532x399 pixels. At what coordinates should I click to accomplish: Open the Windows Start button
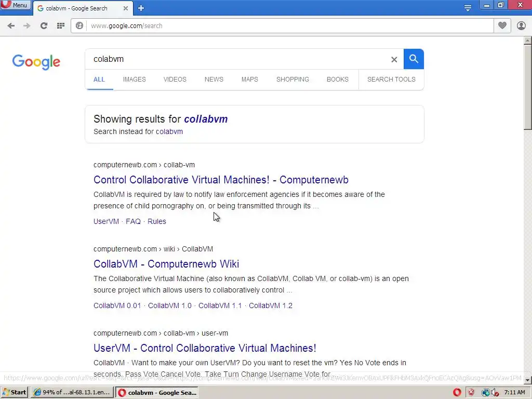point(14,393)
